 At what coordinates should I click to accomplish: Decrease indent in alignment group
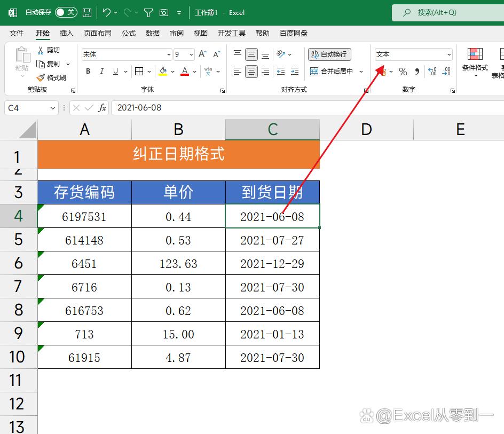pos(281,72)
